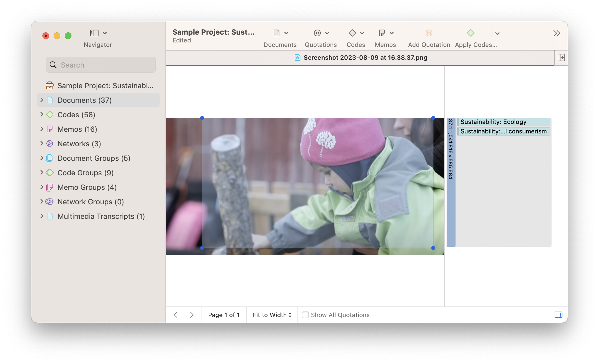Click previous page navigation button
Image resolution: width=599 pixels, height=364 pixels.
tap(175, 314)
